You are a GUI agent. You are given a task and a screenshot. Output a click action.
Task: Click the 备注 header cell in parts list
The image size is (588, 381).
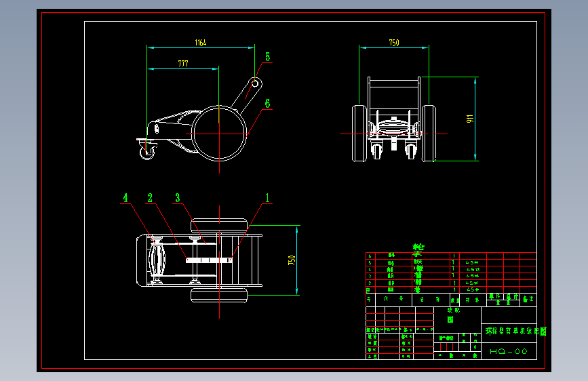(x=528, y=299)
